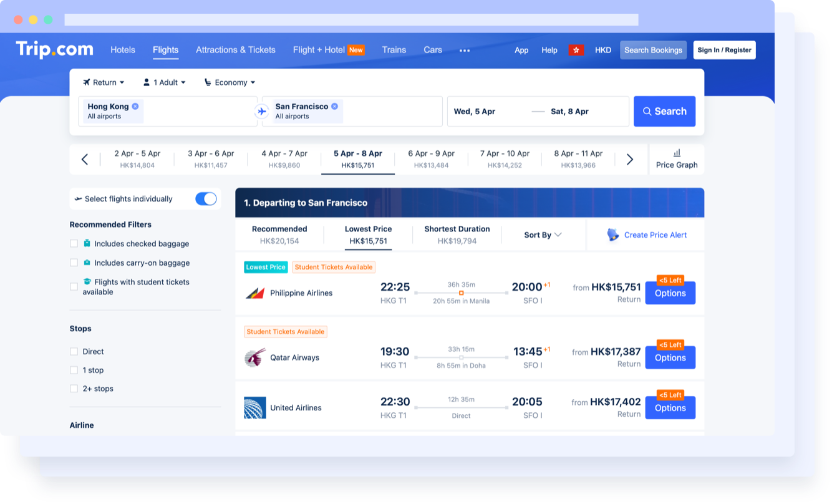Open Options for Qatar Airways flight
The width and height of the screenshot is (832, 504).
pyautogui.click(x=670, y=358)
